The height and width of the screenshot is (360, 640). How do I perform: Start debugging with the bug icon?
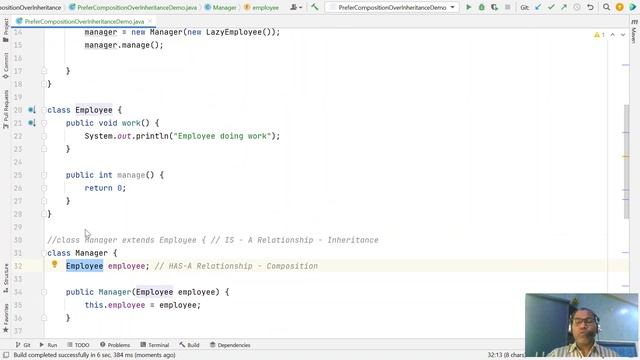pyautogui.click(x=482, y=7)
